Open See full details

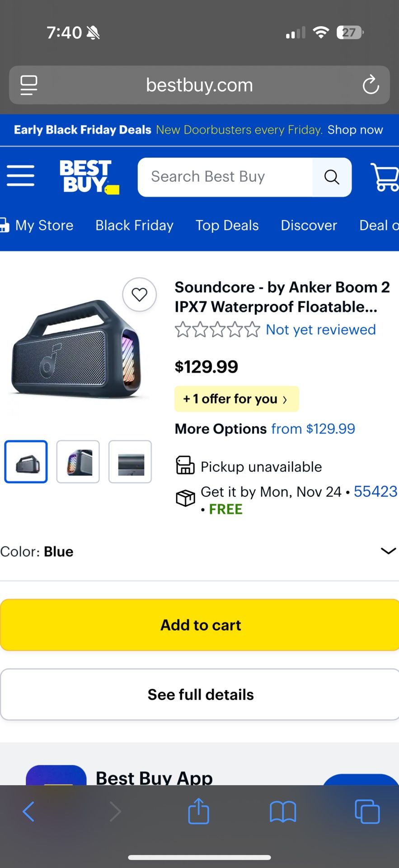click(x=200, y=694)
